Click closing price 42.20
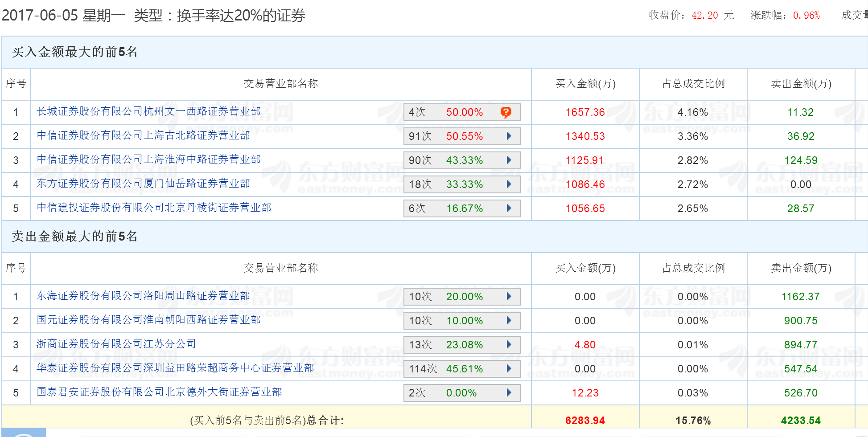Viewport: 868px width, 437px height. [704, 15]
